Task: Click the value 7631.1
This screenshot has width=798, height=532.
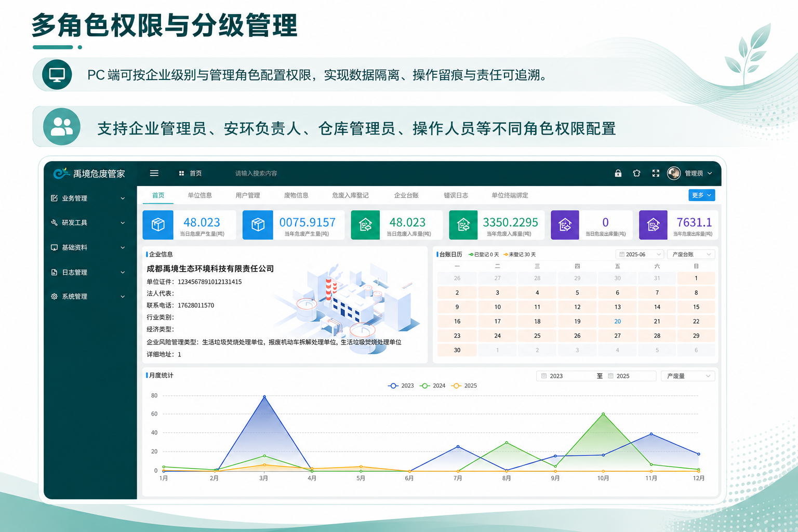Action: (x=694, y=222)
